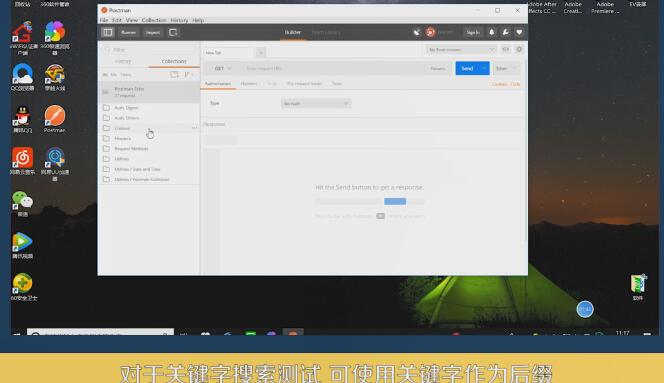Open the WeChat desktop icon
Viewport: 664px width, 383px height.
pyautogui.click(x=22, y=203)
